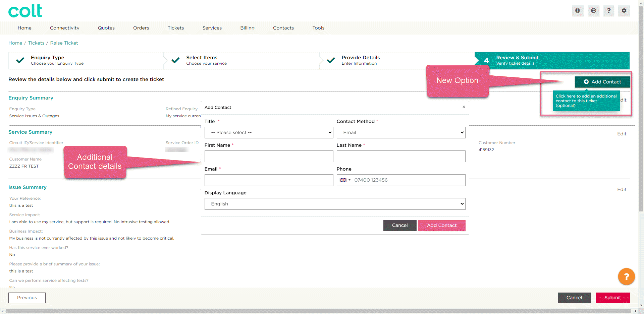The image size is (644, 314).
Task: Select Connectivity from the navigation bar
Action: click(x=64, y=28)
